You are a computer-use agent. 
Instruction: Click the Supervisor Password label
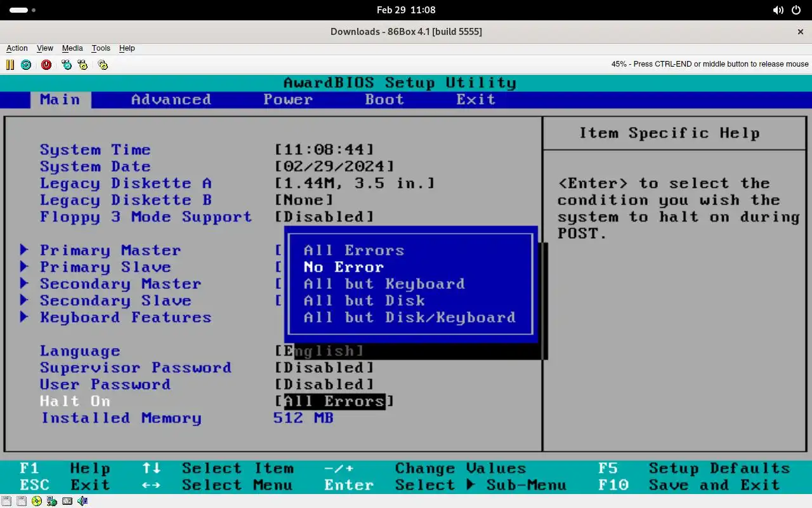136,368
